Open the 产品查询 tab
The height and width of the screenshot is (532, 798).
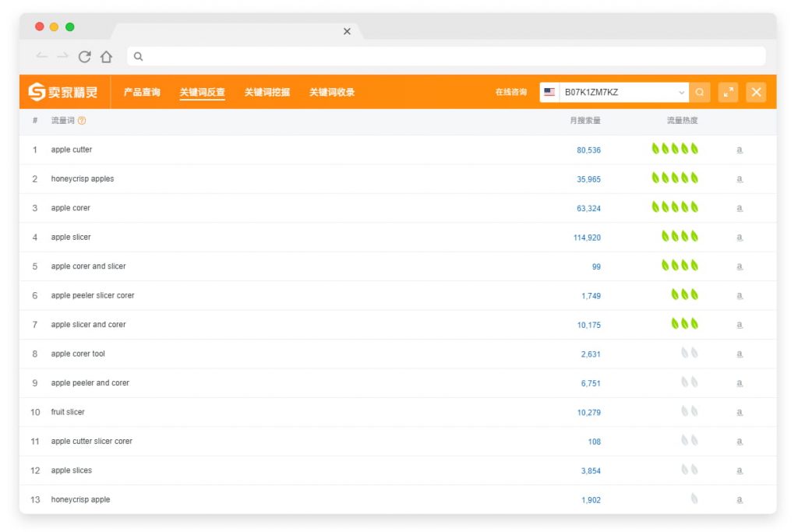click(142, 92)
